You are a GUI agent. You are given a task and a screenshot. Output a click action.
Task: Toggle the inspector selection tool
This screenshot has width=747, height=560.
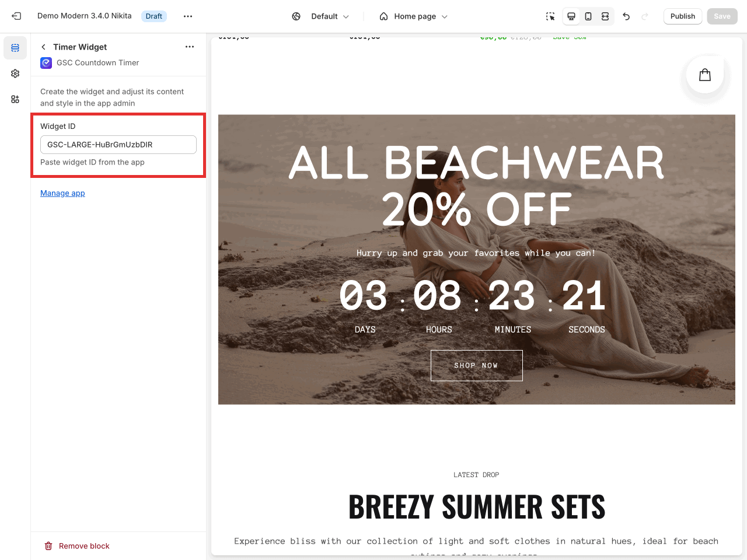click(x=550, y=16)
